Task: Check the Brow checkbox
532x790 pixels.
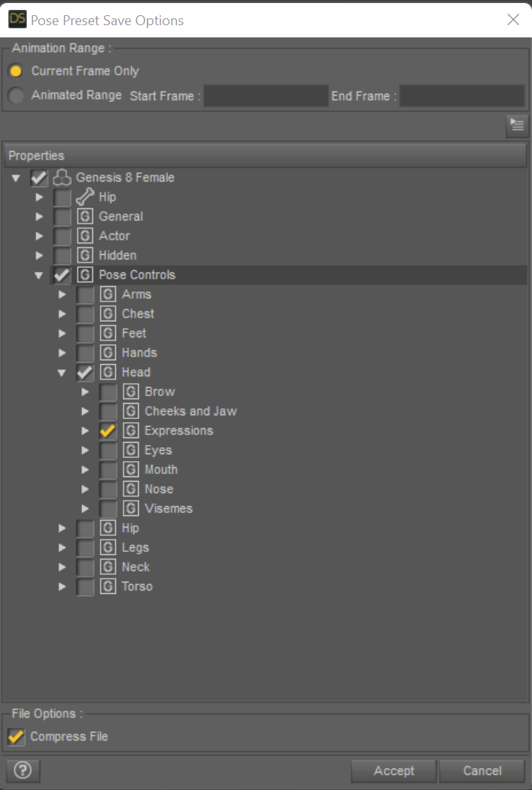Action: tap(108, 392)
